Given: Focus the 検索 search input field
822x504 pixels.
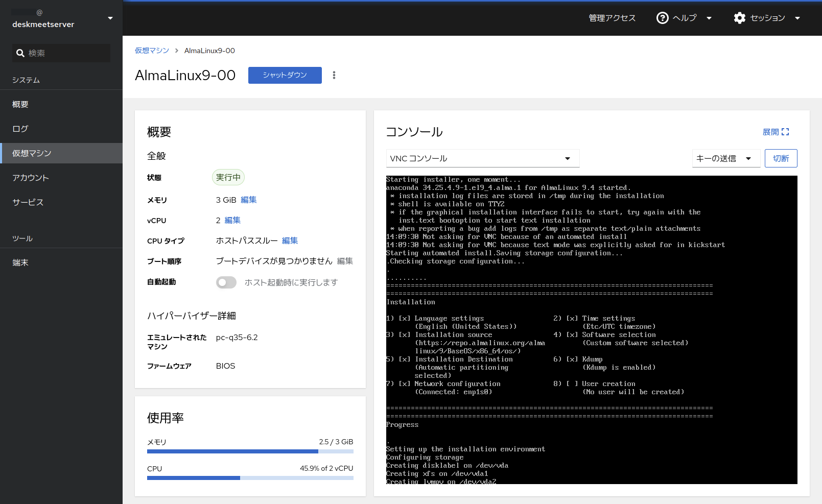Looking at the screenshot, I should [61, 53].
